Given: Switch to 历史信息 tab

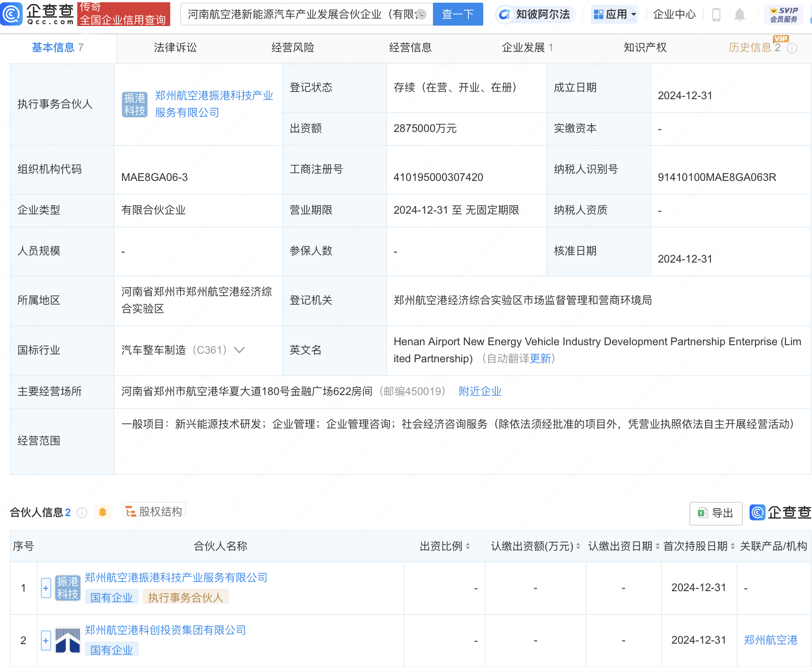Looking at the screenshot, I should (x=755, y=48).
